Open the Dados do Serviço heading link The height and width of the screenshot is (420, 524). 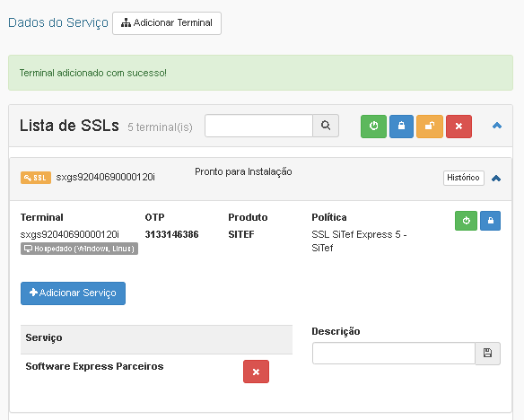click(x=58, y=22)
